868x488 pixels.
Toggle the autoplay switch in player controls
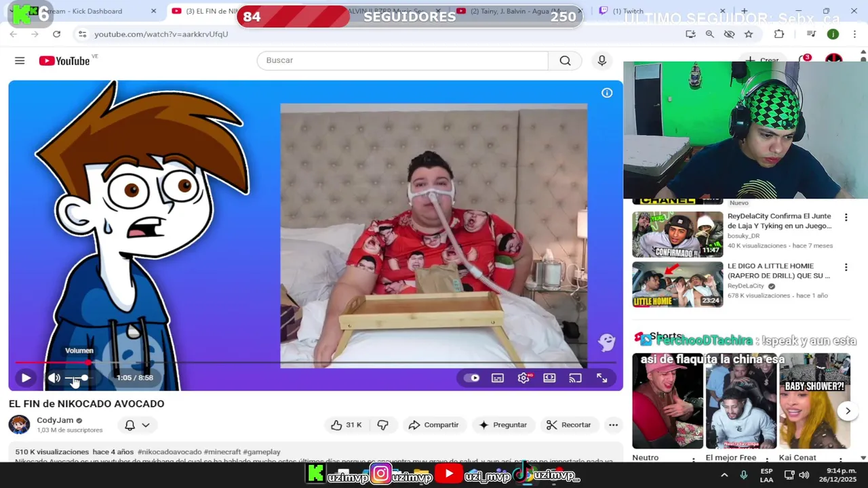472,378
